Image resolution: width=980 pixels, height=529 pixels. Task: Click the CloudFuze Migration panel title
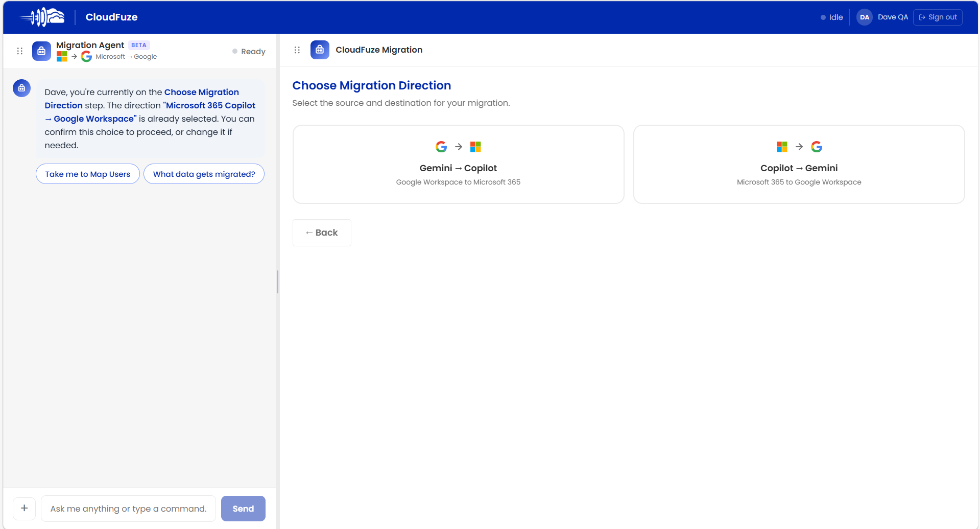(379, 50)
